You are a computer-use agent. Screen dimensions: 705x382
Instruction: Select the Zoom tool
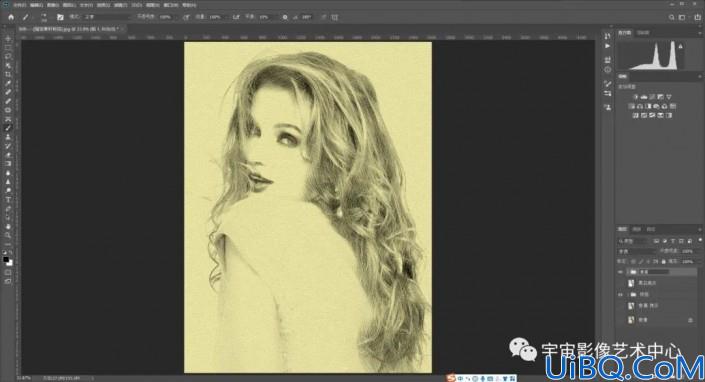point(8,235)
